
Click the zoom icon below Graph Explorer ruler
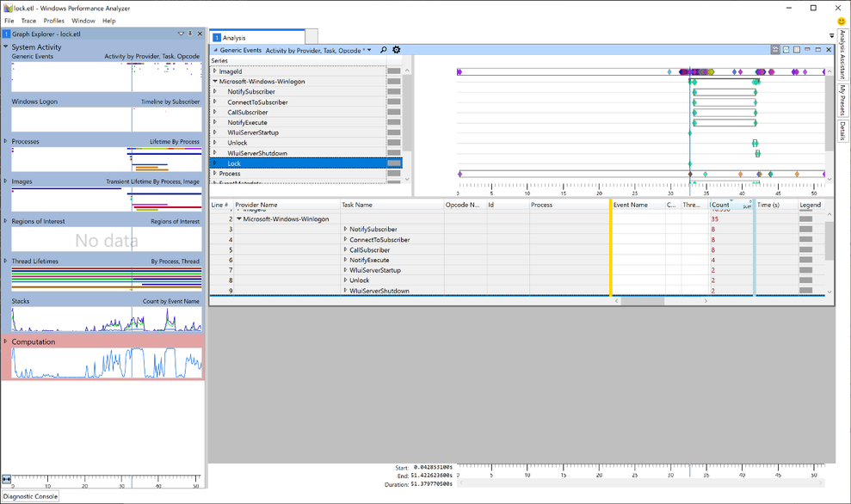(7, 479)
